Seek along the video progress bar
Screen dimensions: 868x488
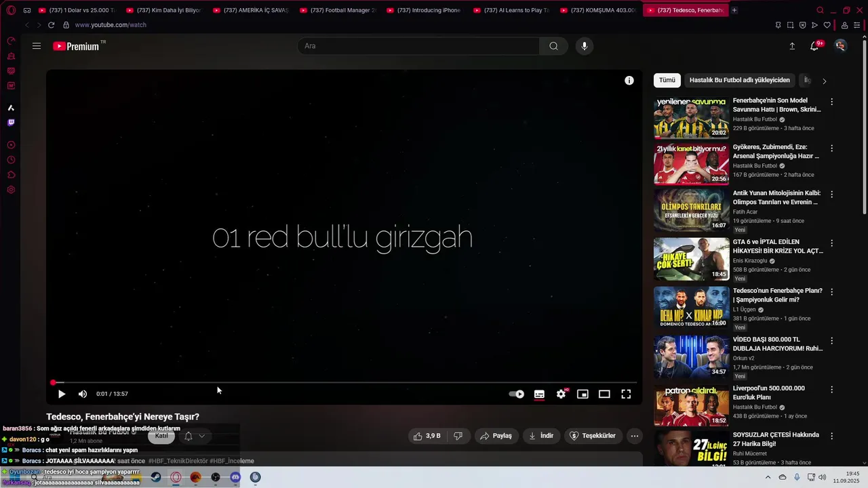pos(344,383)
